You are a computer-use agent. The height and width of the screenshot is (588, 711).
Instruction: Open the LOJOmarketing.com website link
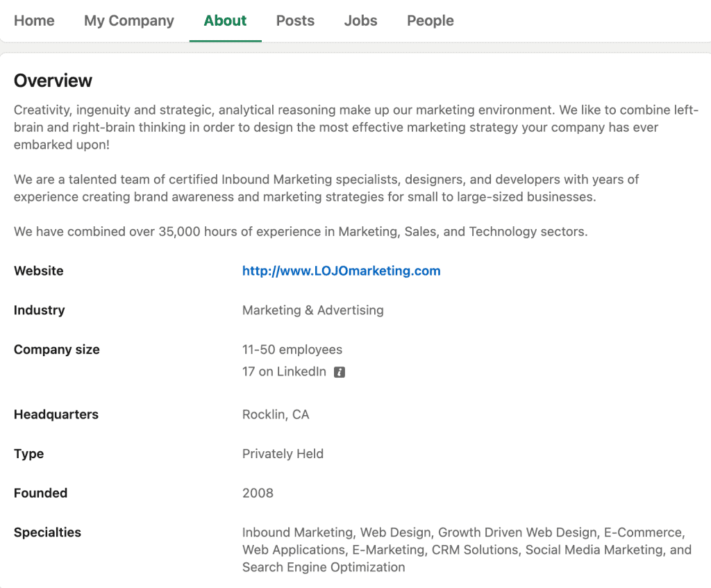pyautogui.click(x=341, y=271)
